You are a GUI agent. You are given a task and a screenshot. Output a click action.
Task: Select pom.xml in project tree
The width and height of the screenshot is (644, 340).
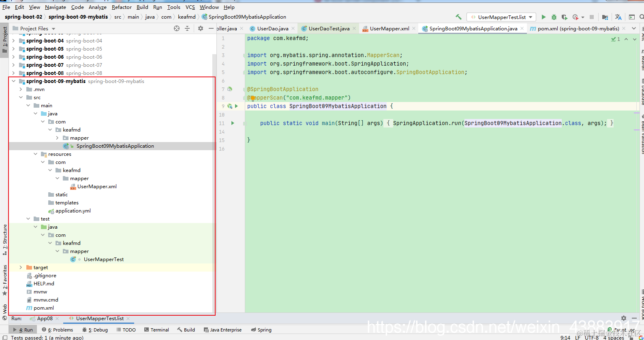[44, 308]
